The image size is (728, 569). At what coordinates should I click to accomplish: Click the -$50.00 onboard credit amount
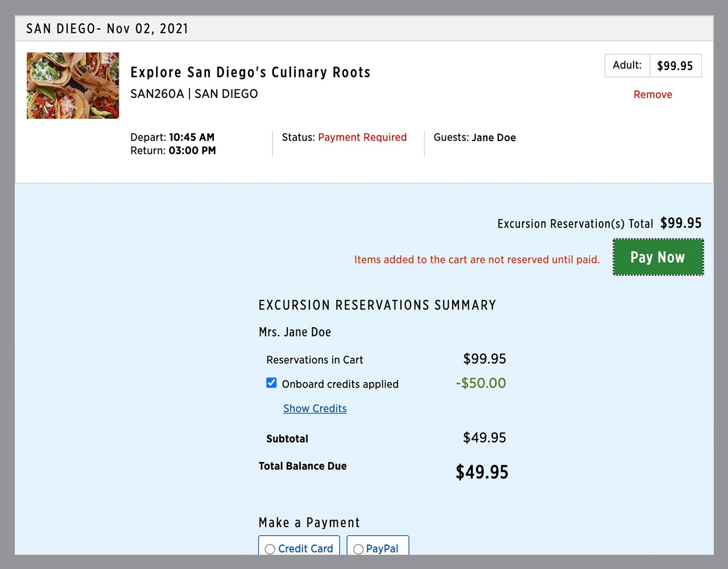[481, 383]
